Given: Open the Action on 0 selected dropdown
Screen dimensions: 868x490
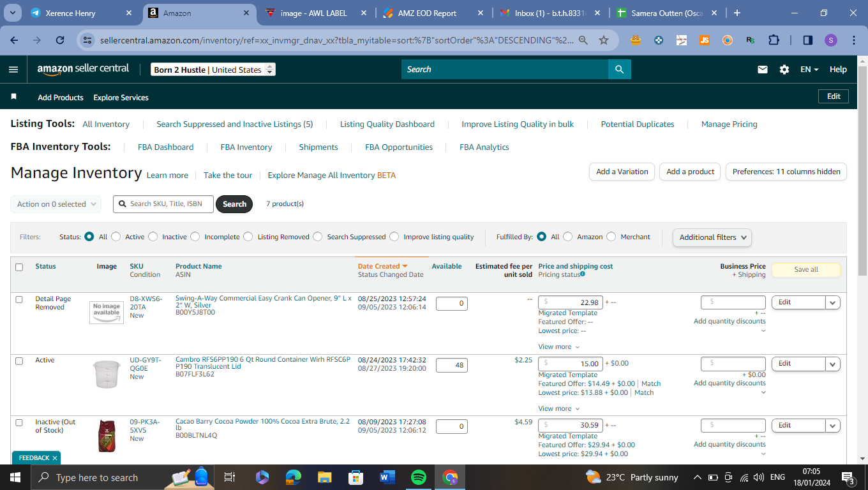Looking at the screenshot, I should click(x=56, y=204).
